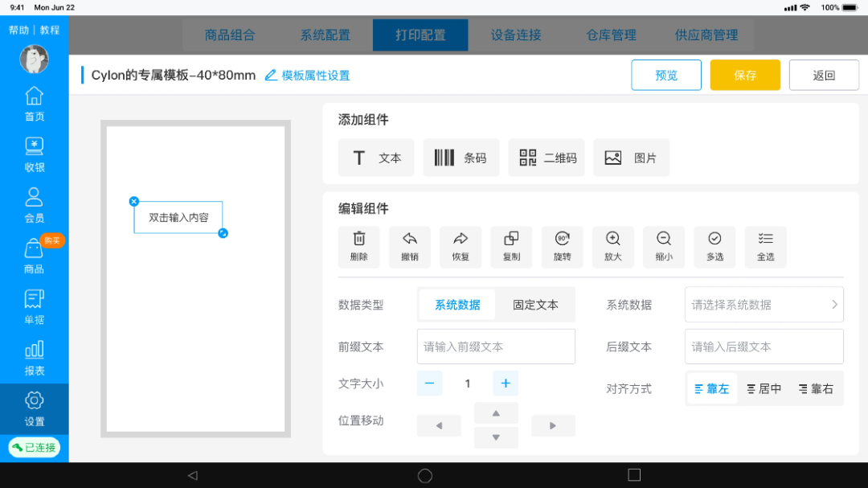Add a 文本 text component

376,158
